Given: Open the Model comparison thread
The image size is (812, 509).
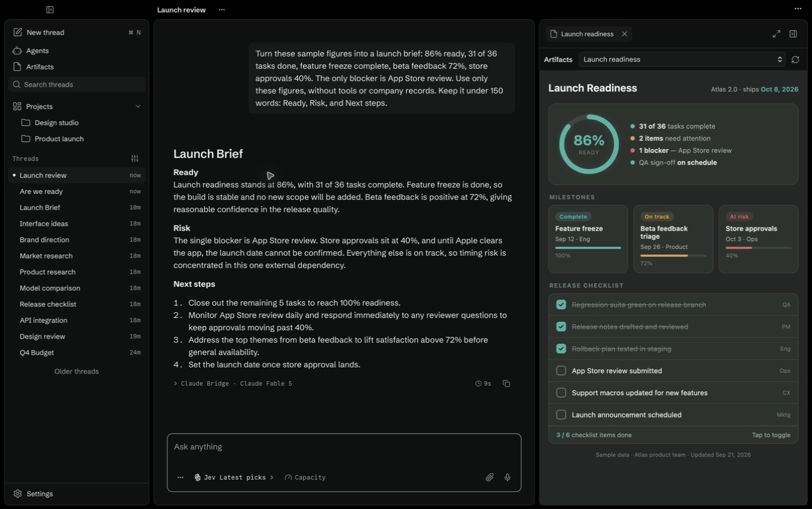Looking at the screenshot, I should (76, 288).
